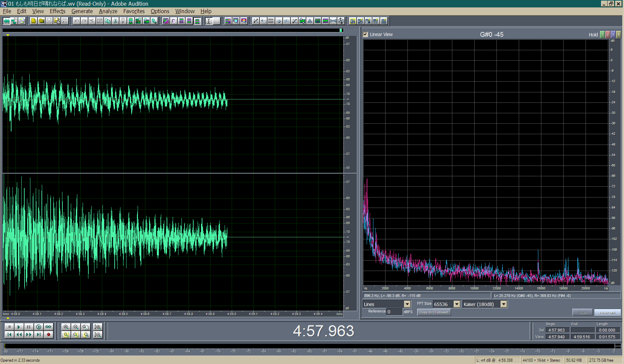
Task: Click the Time Selection I-beam tool
Action: (209, 21)
